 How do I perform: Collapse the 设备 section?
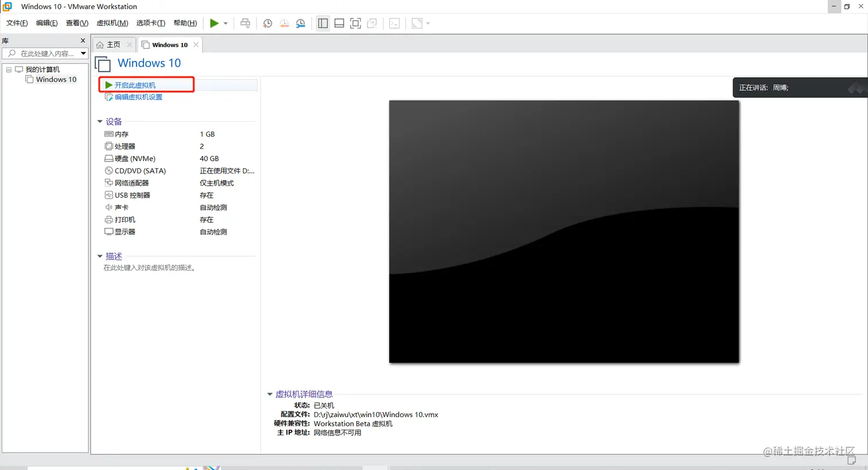coord(100,122)
